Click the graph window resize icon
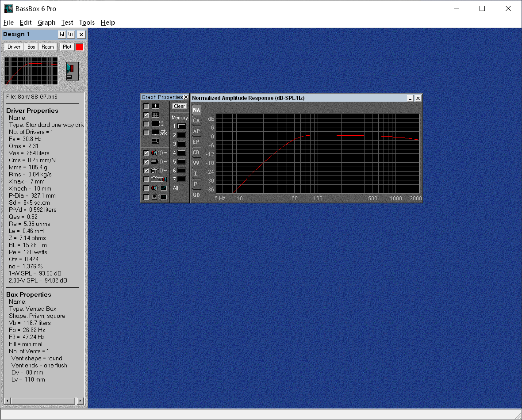The height and width of the screenshot is (420, 522). [x=155, y=141]
